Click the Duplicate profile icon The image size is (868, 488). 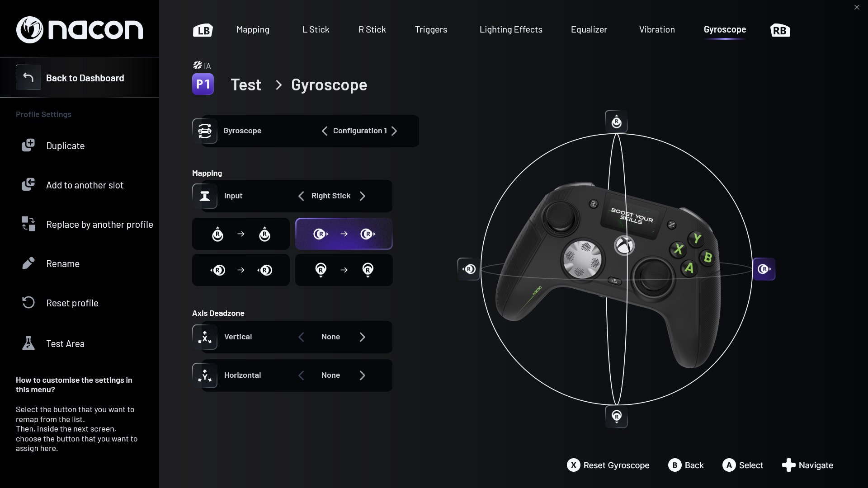[28, 145]
